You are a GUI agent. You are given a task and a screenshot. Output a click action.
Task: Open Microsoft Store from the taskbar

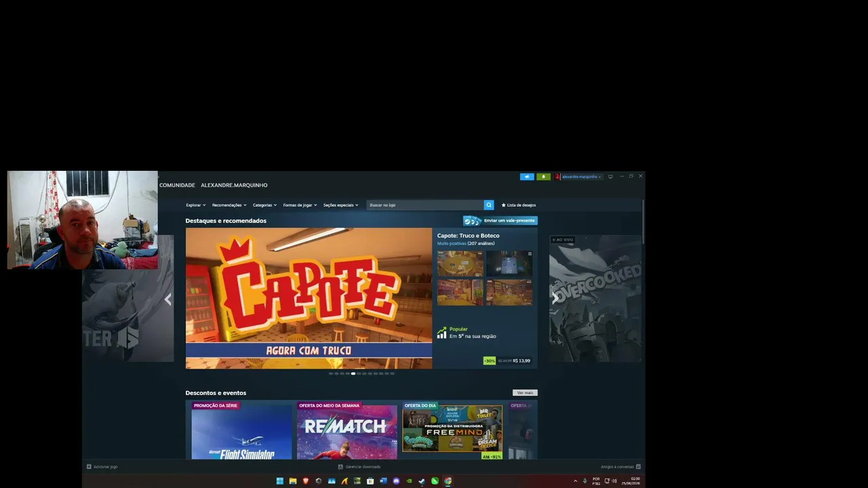370,481
